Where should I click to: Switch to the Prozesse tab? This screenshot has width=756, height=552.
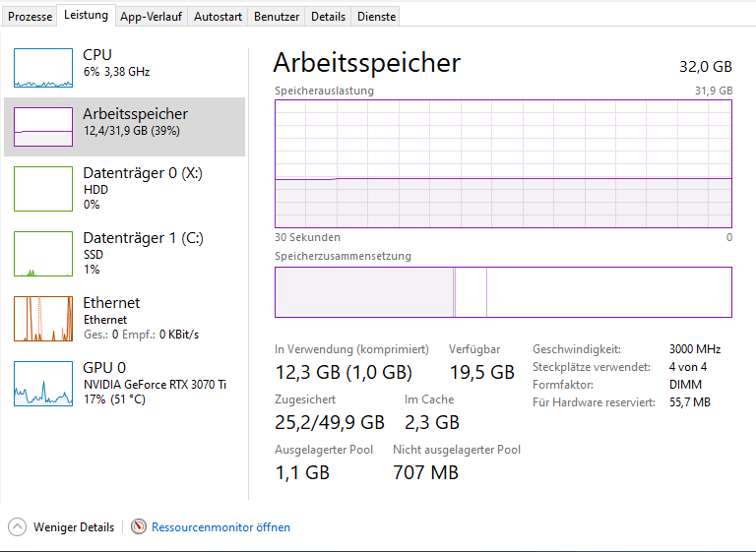click(30, 17)
